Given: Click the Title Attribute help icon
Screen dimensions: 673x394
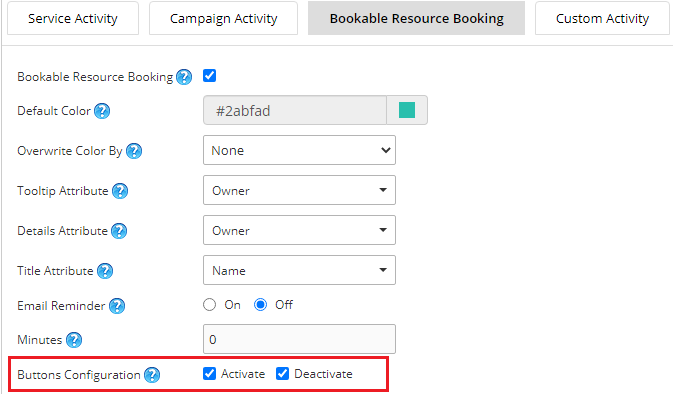Looking at the screenshot, I should pos(105,271).
